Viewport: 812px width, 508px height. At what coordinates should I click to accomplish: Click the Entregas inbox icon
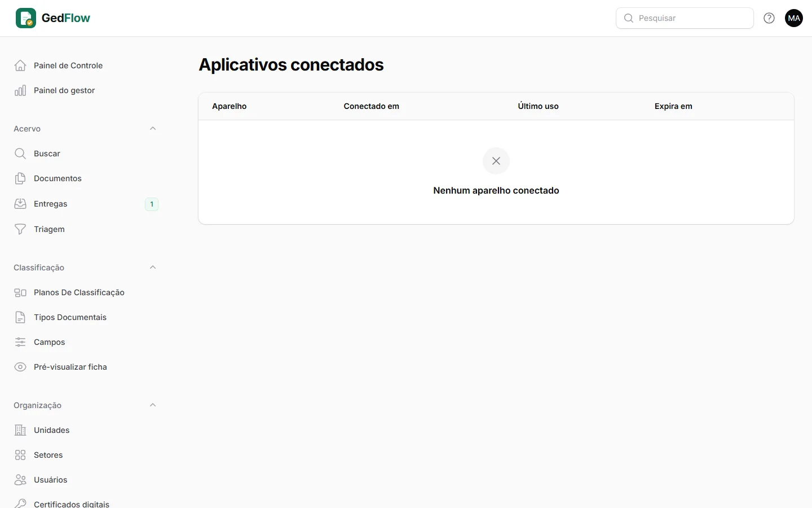20,204
